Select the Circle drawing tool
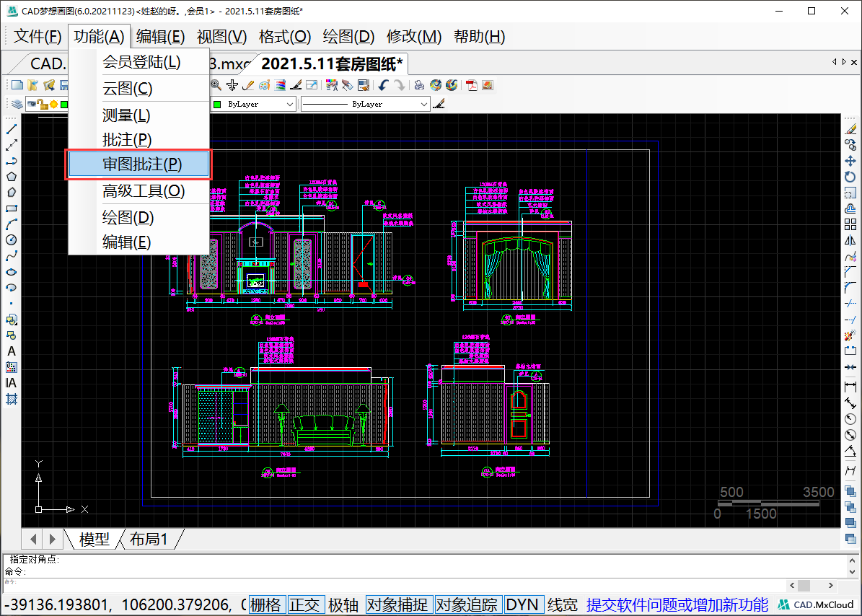The width and height of the screenshot is (862, 616). [x=11, y=240]
